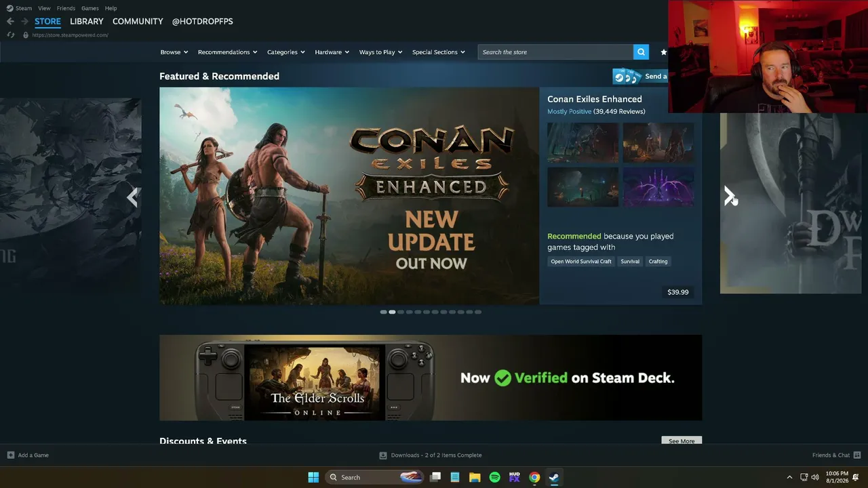Jump to the last carousel page dot
The image size is (868, 488).
coord(478,312)
